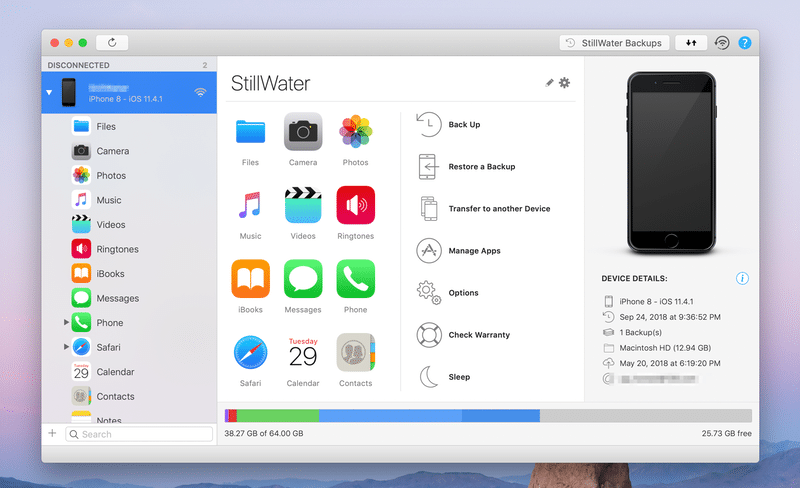The image size is (800, 488).
Task: Open the Photos icon in the grid
Action: 356,132
